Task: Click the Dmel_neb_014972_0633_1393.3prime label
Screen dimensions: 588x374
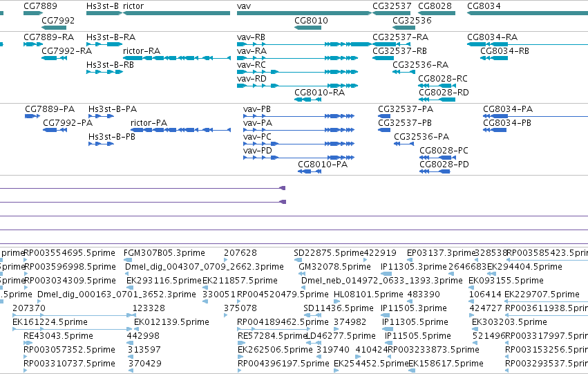Action: 381,281
